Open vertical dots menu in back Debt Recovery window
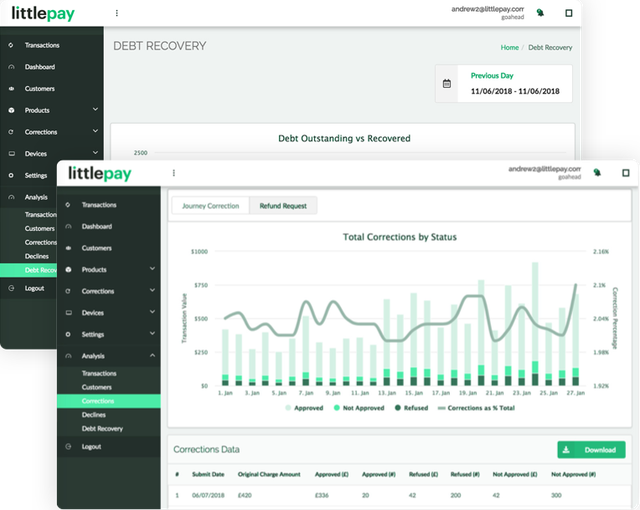The height and width of the screenshot is (510, 640). (x=117, y=13)
